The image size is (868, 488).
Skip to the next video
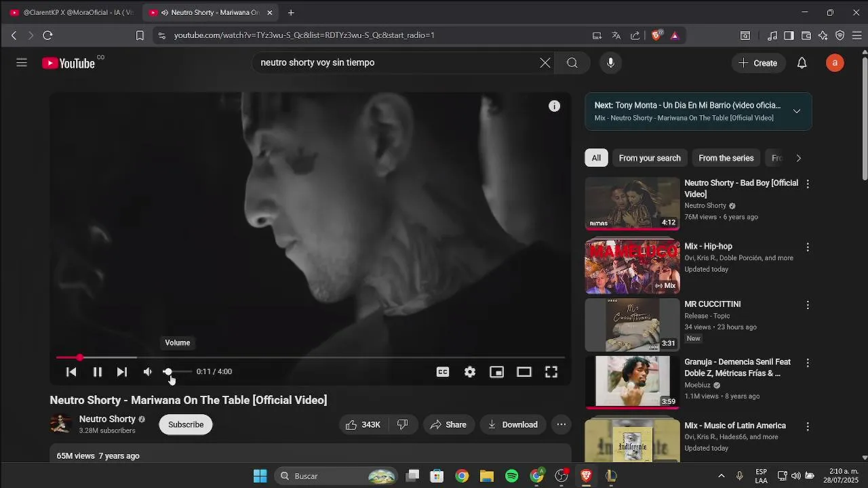(x=122, y=371)
